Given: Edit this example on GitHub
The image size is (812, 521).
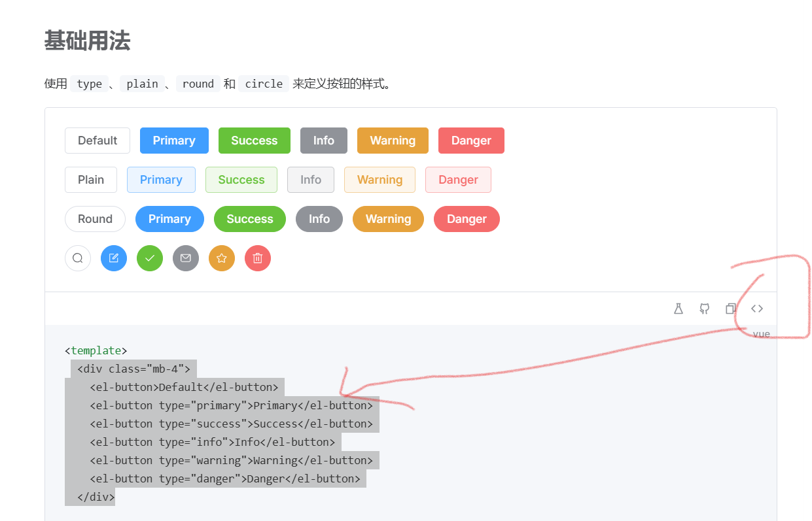Looking at the screenshot, I should (705, 308).
